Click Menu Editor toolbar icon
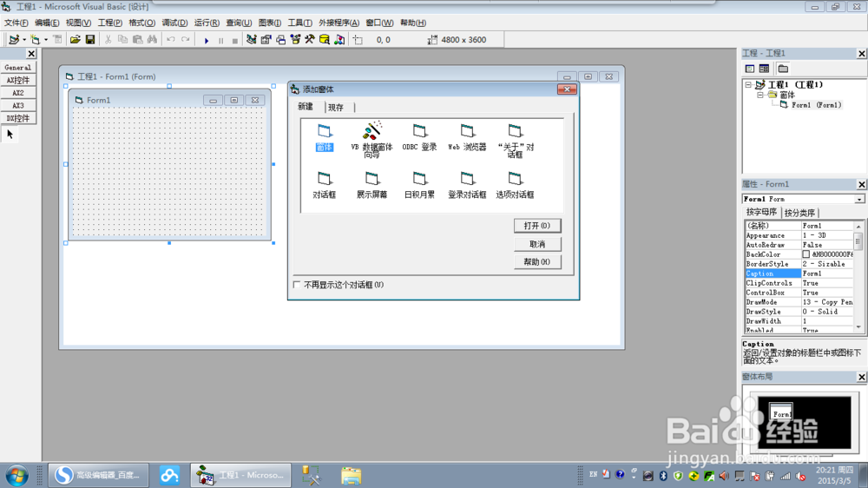The image size is (868, 488). tap(57, 39)
